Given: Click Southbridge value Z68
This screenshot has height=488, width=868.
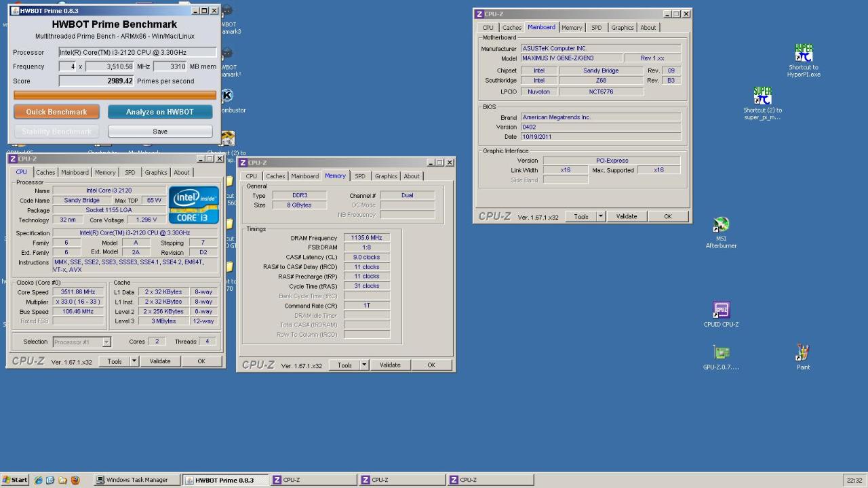Looking at the screenshot, I should (x=601, y=80).
